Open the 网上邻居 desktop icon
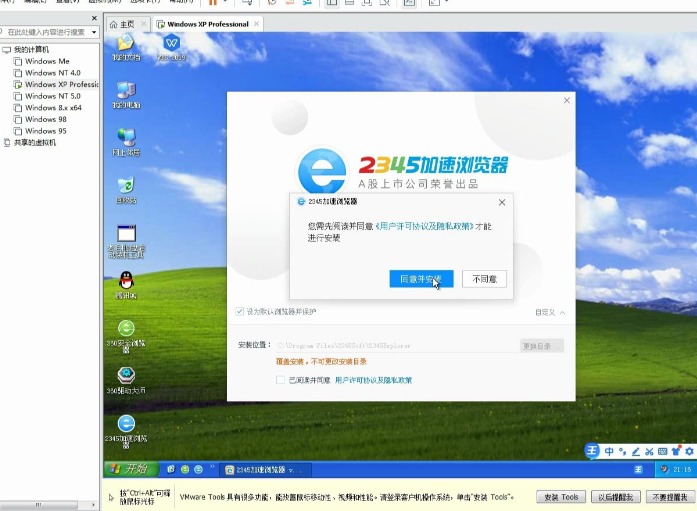The height and width of the screenshot is (511, 697). [x=126, y=142]
